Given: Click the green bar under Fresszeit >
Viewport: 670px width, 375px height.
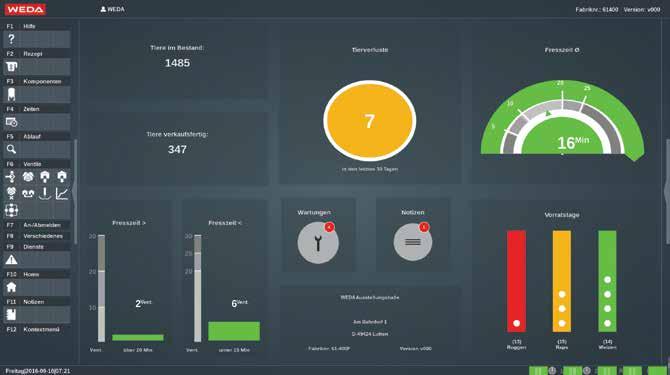Looking at the screenshot, I should [138, 337].
